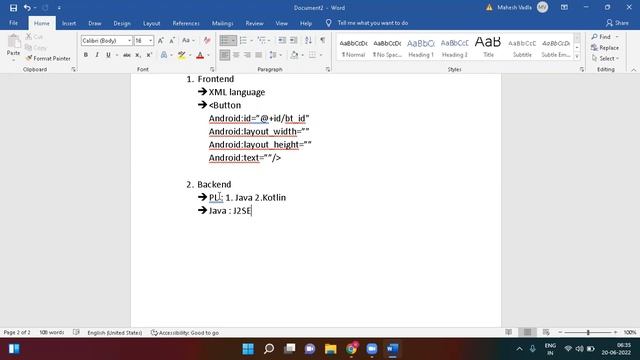Toggle Underline formatting

(x=108, y=55)
